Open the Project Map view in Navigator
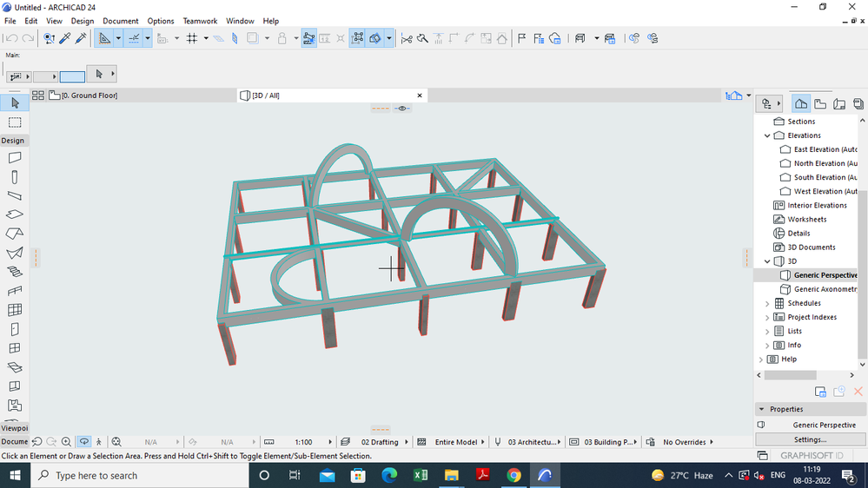 [x=801, y=103]
